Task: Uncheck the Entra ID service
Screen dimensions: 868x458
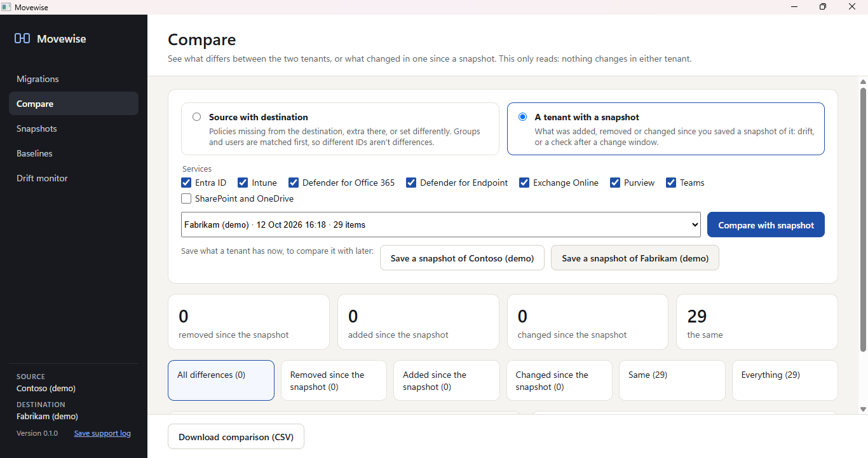Action: point(186,183)
